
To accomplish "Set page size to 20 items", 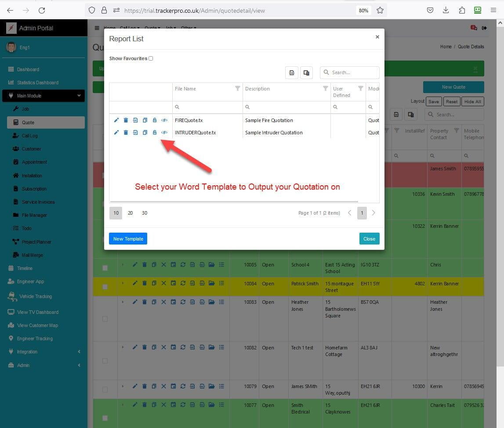I will tap(130, 213).
